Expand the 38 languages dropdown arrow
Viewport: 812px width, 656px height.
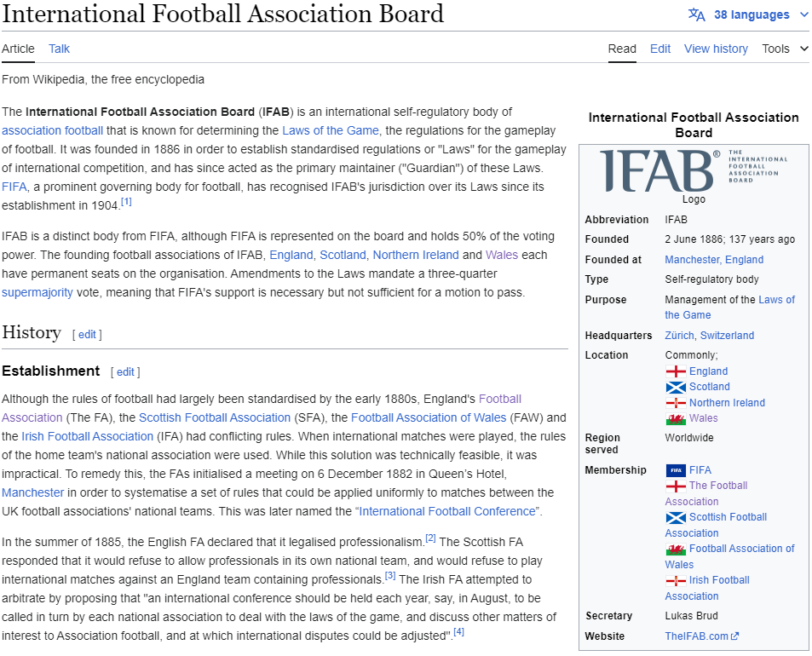(x=803, y=14)
